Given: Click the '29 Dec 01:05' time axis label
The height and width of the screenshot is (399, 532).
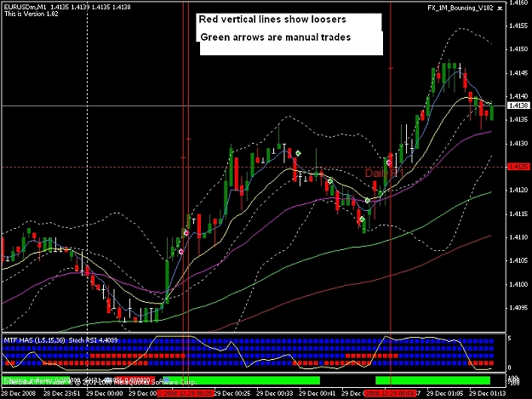Looking at the screenshot, I should coord(444,394).
